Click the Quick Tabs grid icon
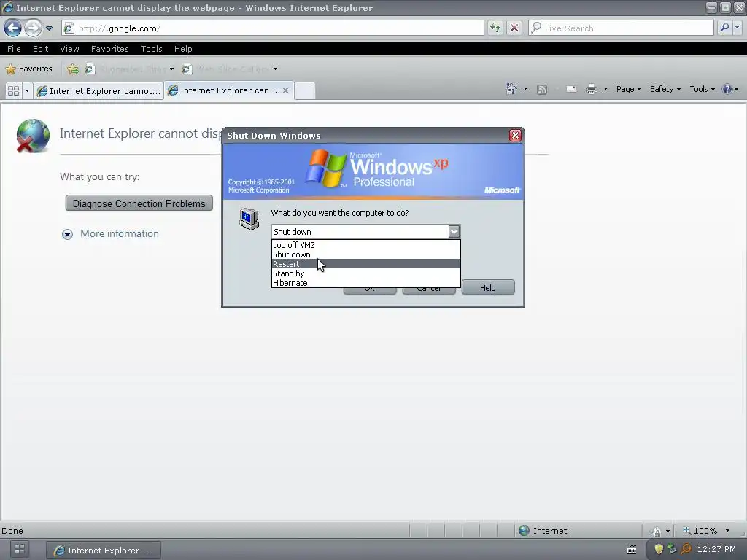The image size is (747, 560). tap(13, 90)
